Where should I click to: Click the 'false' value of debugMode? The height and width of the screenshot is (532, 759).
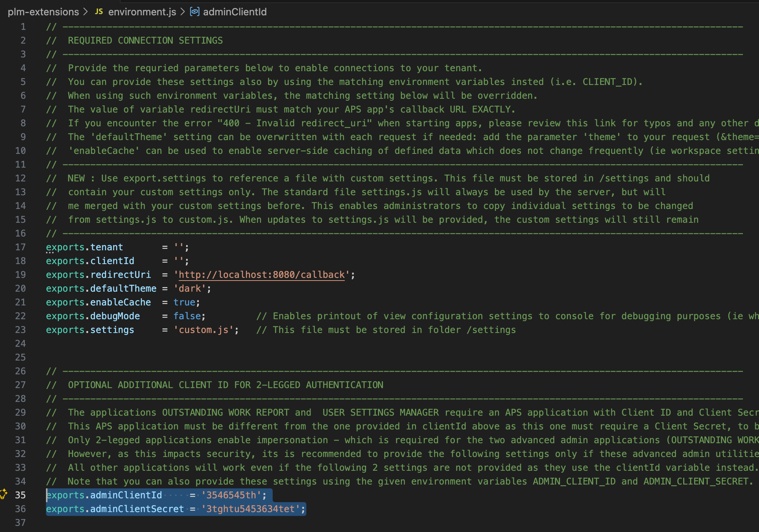[x=187, y=316]
